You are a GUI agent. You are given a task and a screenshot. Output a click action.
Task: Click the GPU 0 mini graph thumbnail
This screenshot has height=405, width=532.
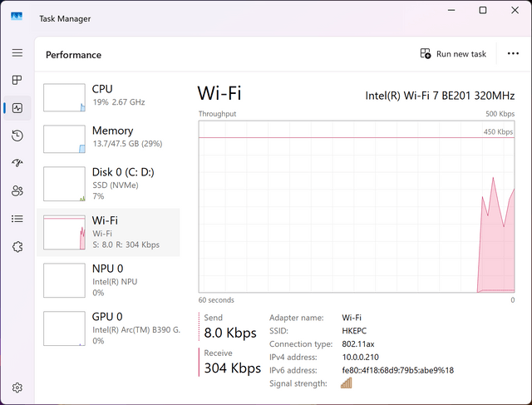(64, 328)
